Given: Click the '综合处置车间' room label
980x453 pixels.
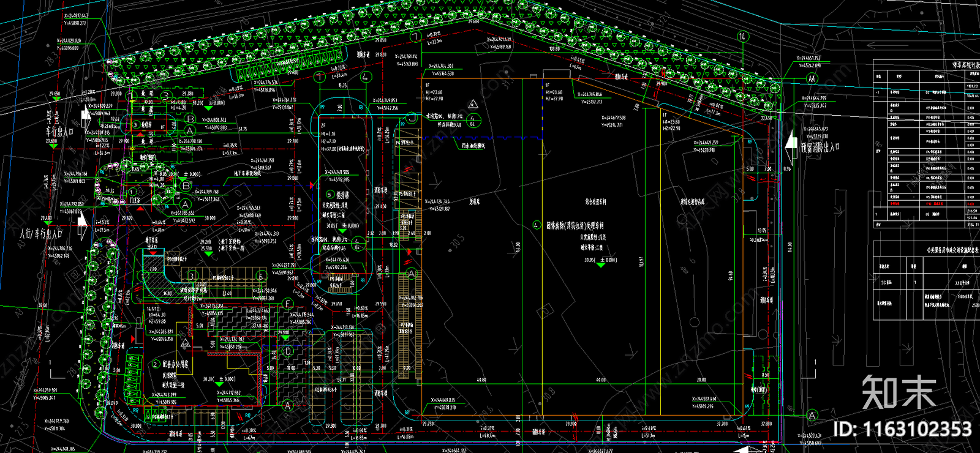Looking at the screenshot, I should [595, 201].
